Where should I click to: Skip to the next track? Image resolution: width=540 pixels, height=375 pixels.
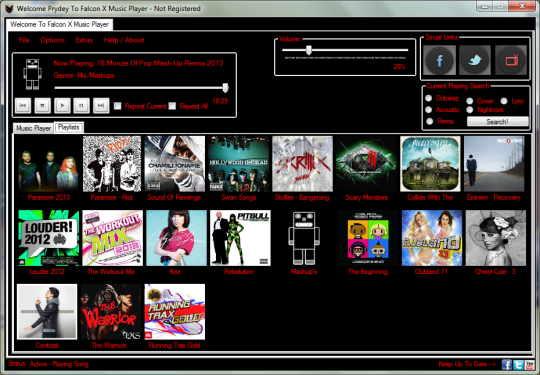101,106
